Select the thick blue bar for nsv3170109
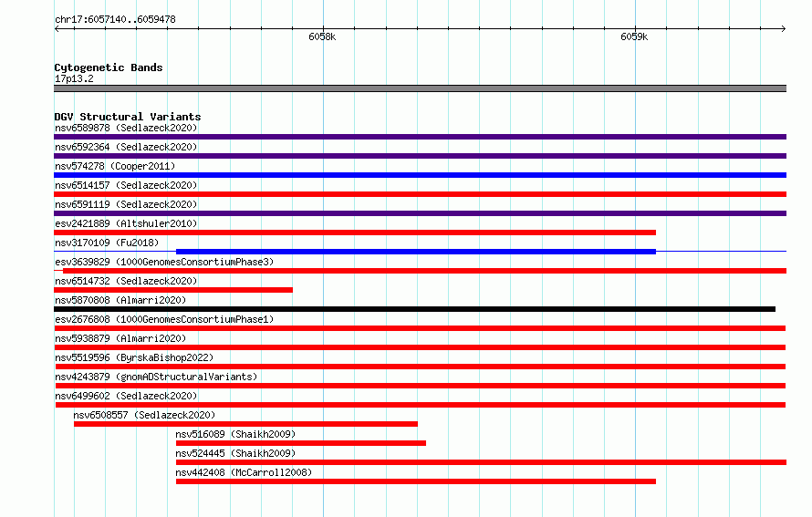 pos(416,252)
